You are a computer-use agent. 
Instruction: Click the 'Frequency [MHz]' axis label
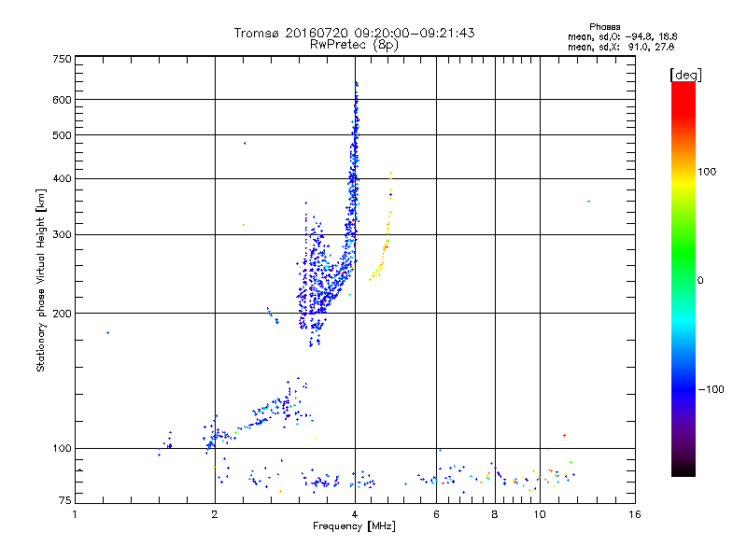[354, 526]
